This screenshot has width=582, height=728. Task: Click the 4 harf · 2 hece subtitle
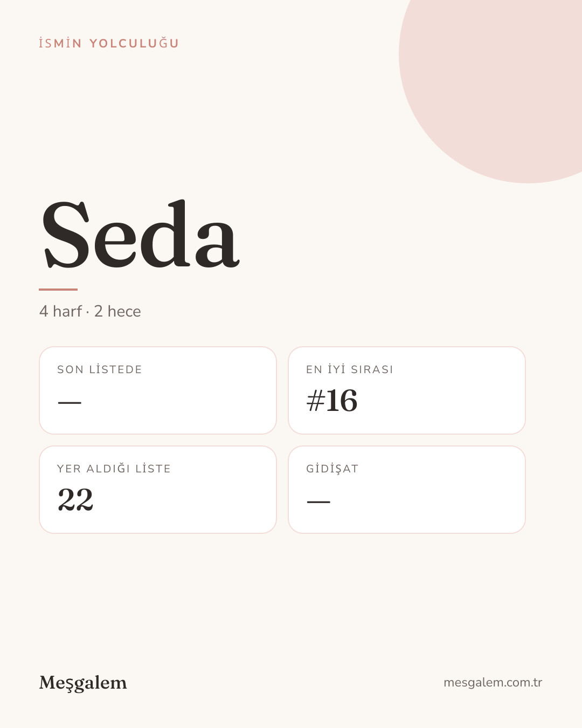[90, 311]
